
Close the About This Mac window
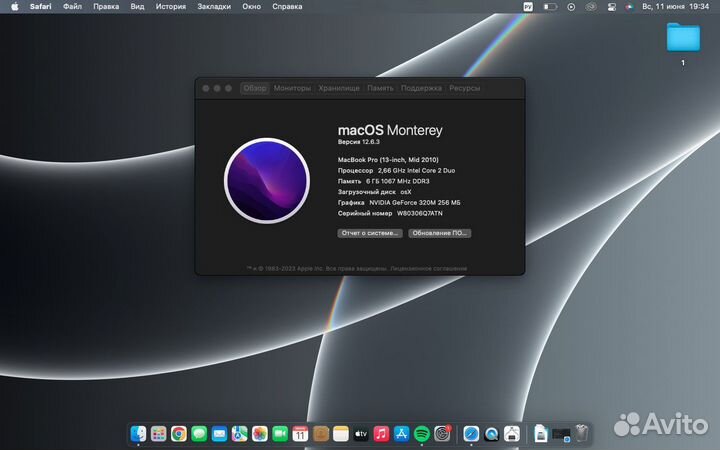tap(206, 88)
